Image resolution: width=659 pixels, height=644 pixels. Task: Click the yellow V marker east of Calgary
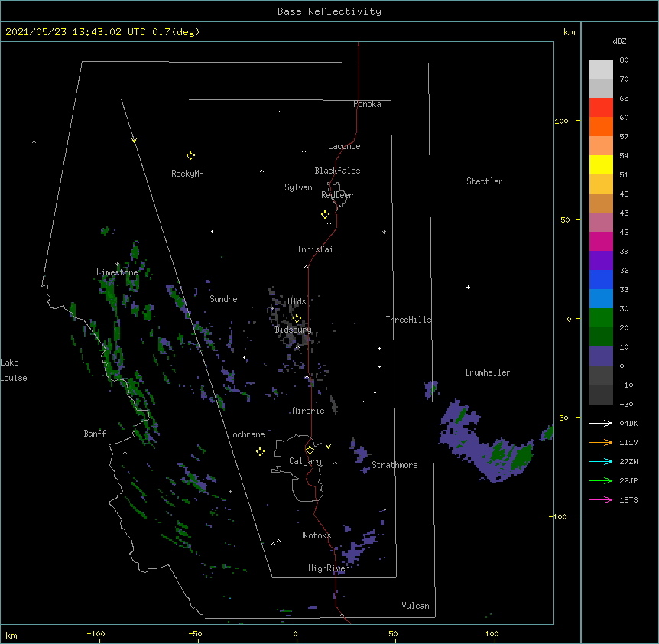328,447
